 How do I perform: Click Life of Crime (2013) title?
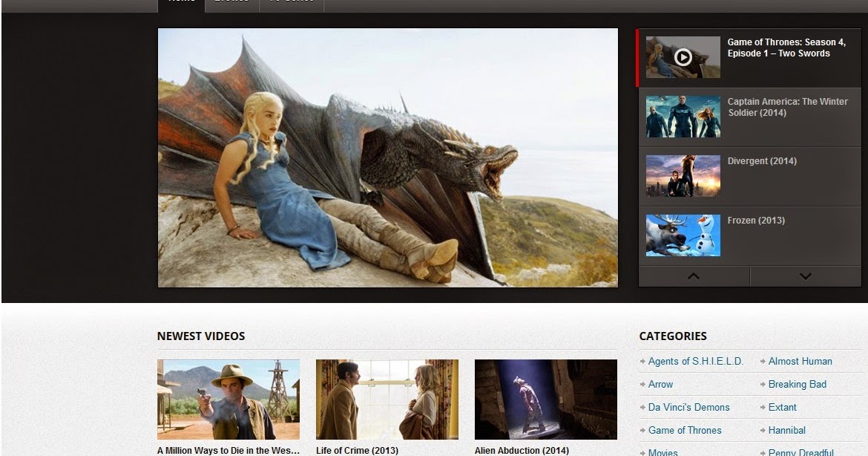tap(357, 451)
